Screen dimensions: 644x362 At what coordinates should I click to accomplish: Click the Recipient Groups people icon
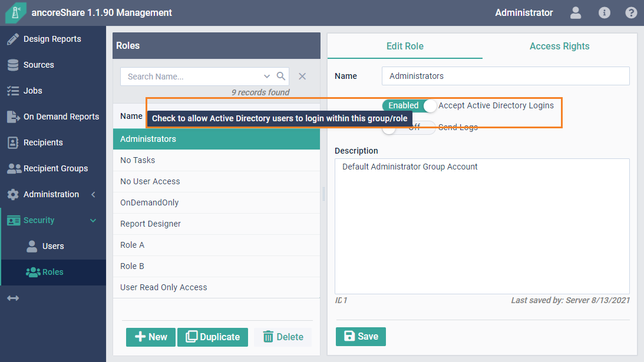[x=14, y=168]
